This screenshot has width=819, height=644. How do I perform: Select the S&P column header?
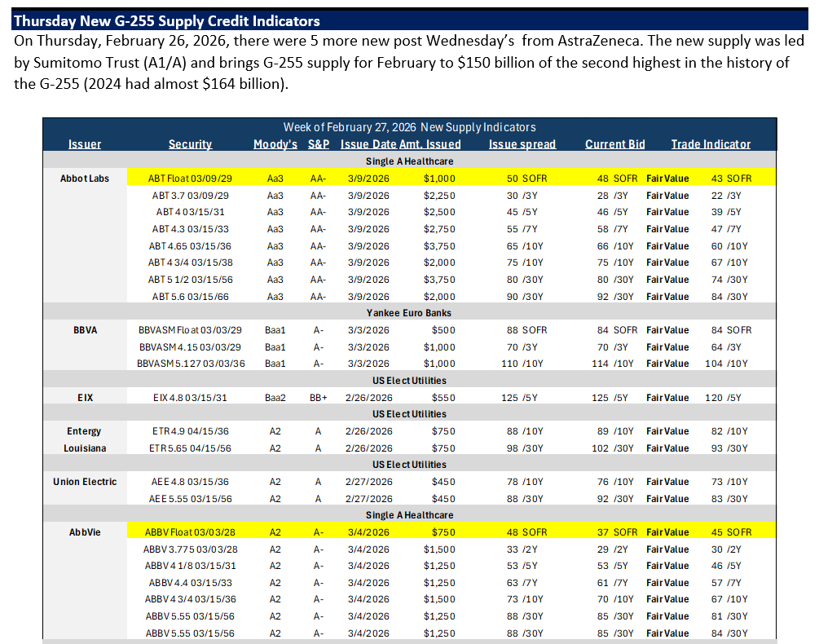319,144
